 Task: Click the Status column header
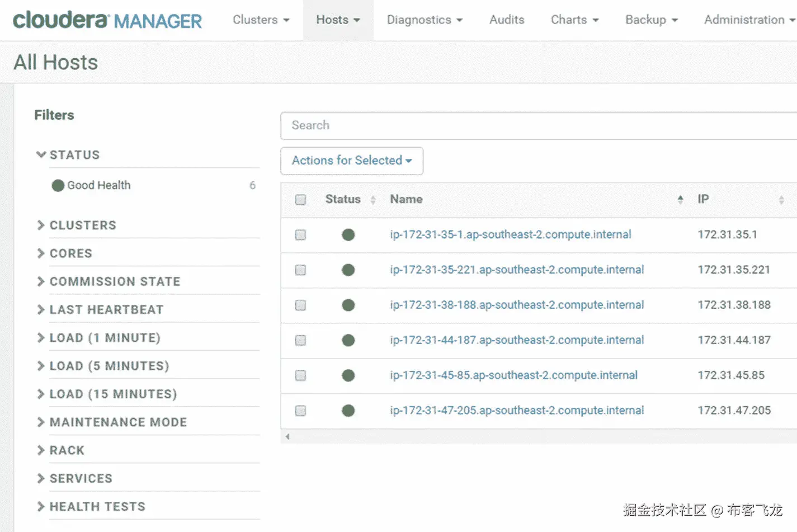(x=343, y=200)
